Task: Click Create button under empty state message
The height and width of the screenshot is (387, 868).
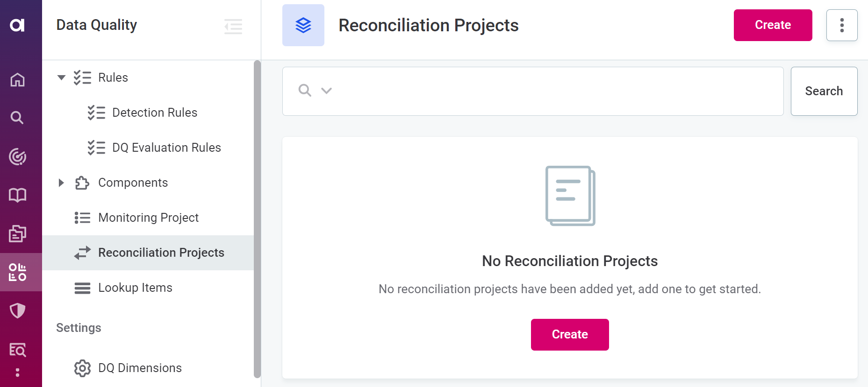Action: (569, 334)
